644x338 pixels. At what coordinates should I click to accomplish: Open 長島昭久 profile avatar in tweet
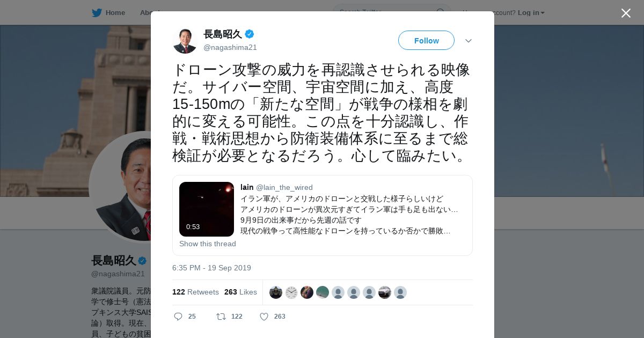pos(185,41)
